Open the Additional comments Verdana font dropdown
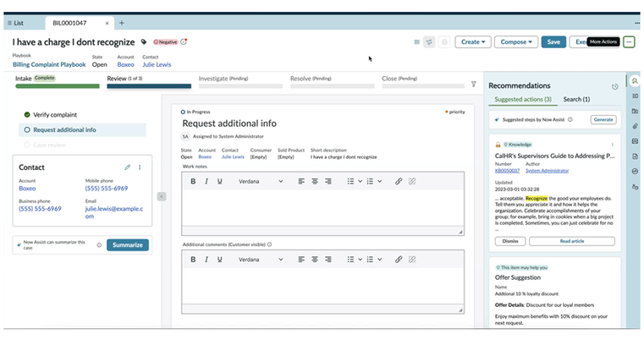Image resolution: width=644 pixels, height=356 pixels. point(261,260)
